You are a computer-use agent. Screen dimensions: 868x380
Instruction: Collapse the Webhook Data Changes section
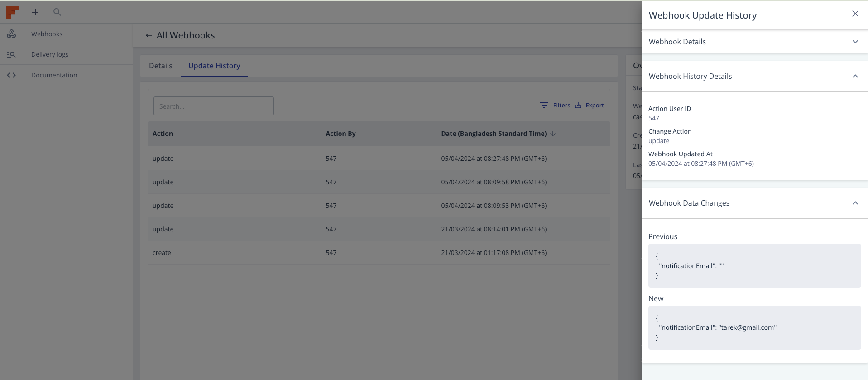[x=855, y=203]
